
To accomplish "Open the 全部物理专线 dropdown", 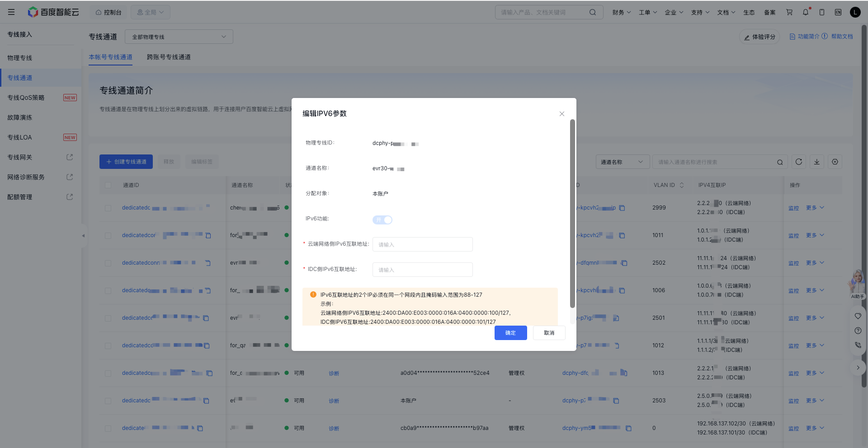I will click(x=179, y=37).
